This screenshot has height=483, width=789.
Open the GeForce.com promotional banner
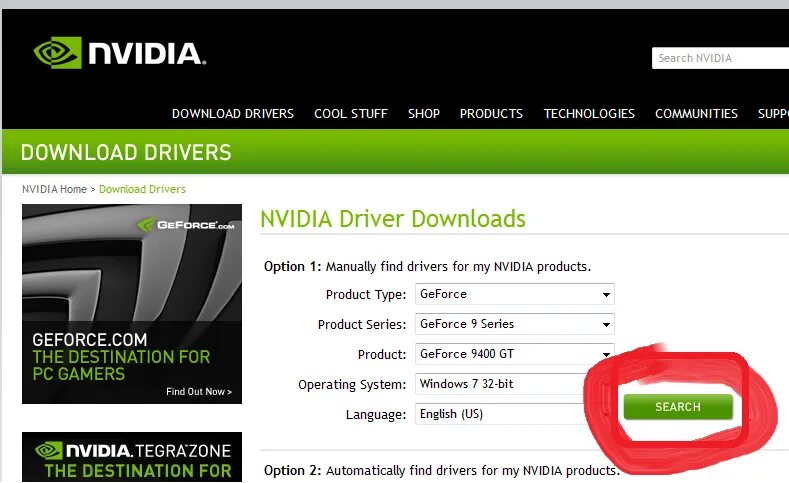click(132, 304)
